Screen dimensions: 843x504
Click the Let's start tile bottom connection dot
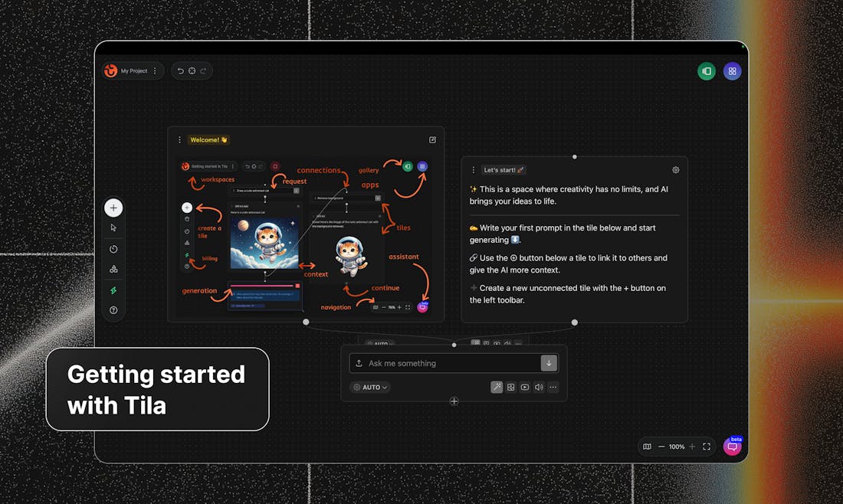[575, 322]
